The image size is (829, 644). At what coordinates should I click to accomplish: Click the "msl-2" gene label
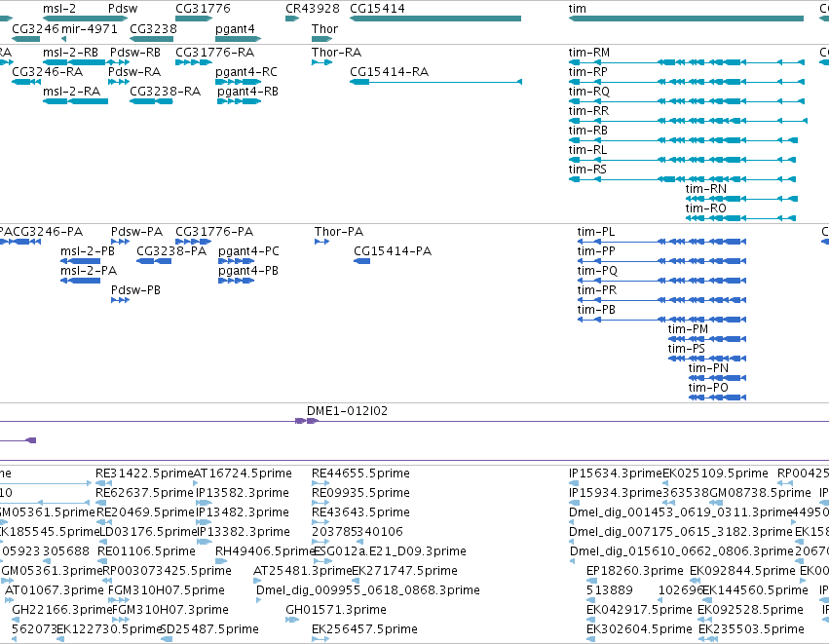pyautogui.click(x=59, y=9)
